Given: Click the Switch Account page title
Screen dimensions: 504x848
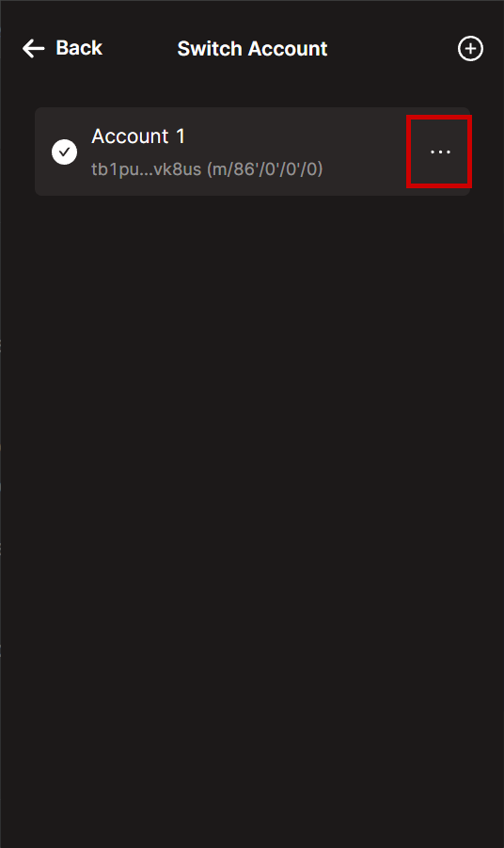Looking at the screenshot, I should [x=252, y=49].
